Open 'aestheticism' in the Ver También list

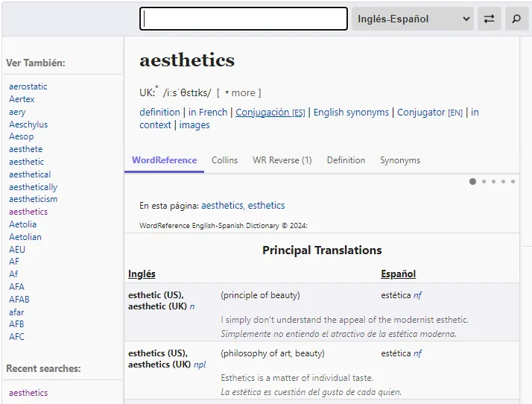click(33, 199)
